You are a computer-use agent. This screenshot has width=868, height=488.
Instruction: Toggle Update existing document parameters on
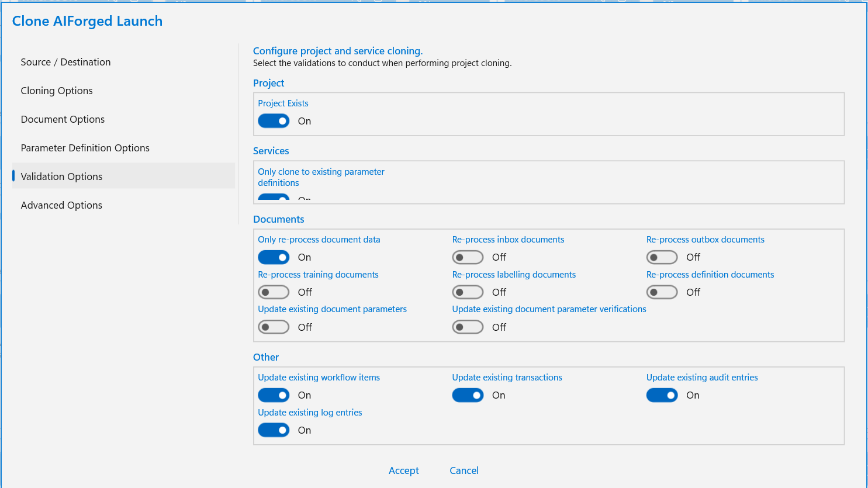click(274, 327)
